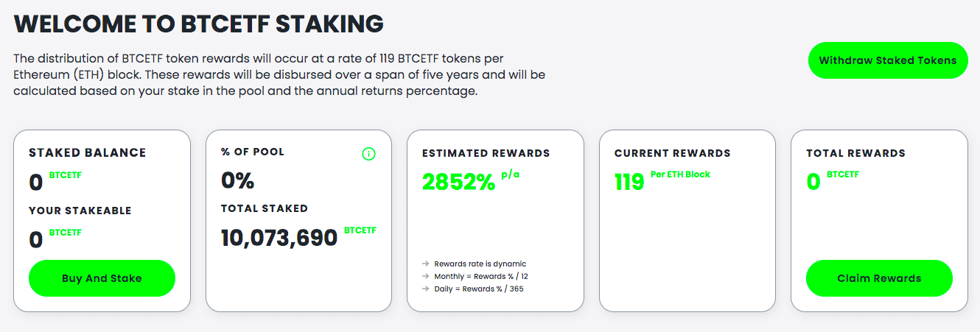
Task: Select the 10,073,690 total staked amount
Action: [x=279, y=237]
